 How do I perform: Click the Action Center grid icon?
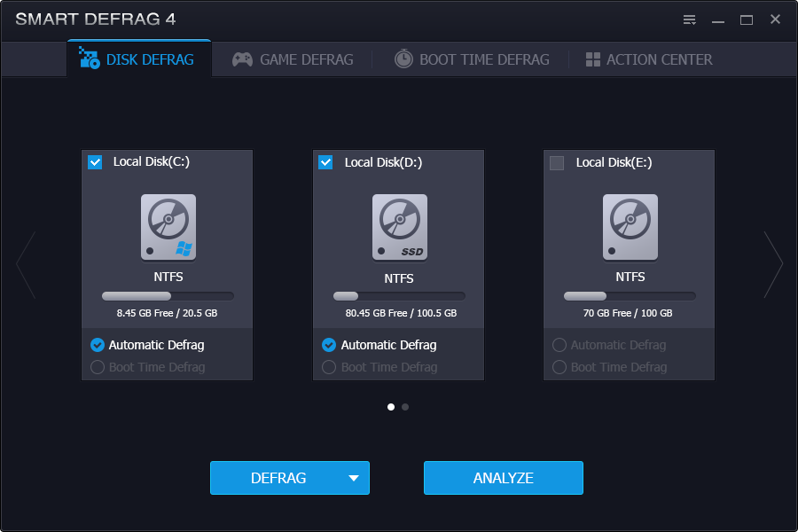pos(593,59)
